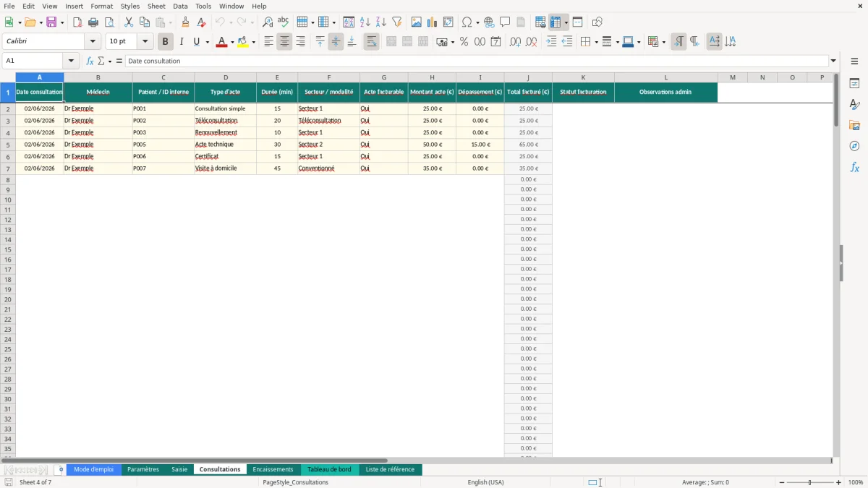The image size is (868, 488).
Task: Open the sidebar Gallery panel
Action: click(854, 125)
